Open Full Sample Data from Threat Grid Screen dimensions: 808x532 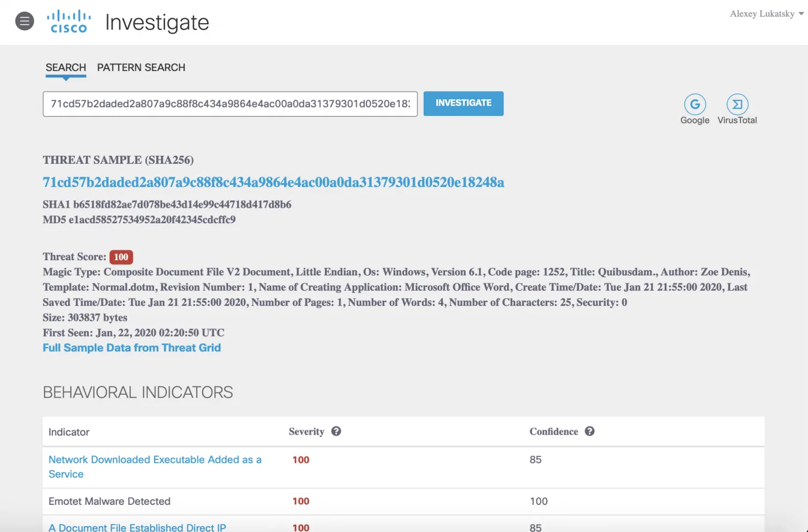(132, 348)
